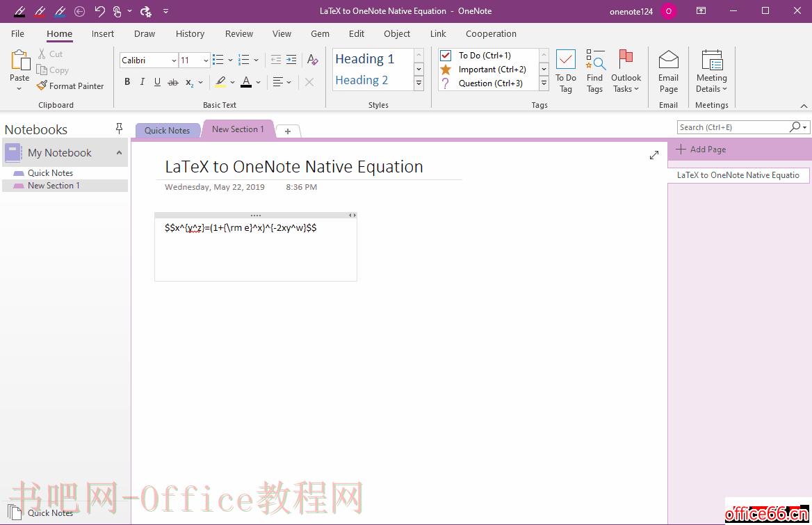Toggle underline formatting
The image size is (812, 525).
tap(157, 82)
